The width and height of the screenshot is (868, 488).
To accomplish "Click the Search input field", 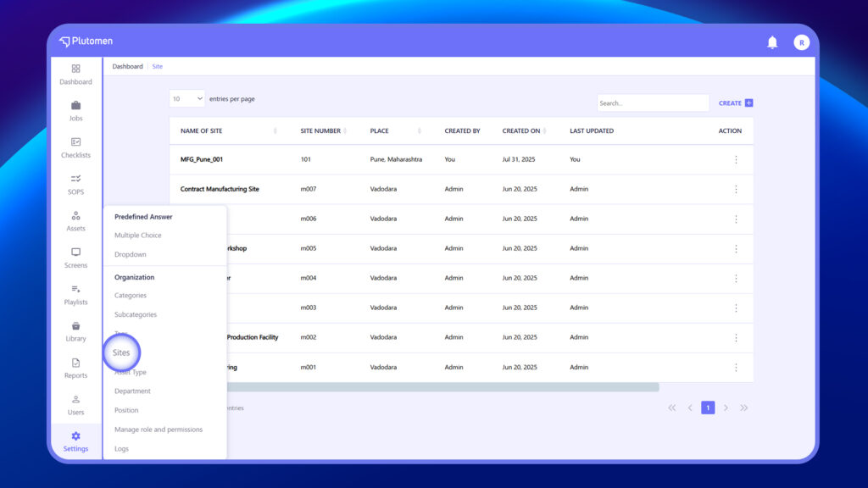I will [x=653, y=103].
